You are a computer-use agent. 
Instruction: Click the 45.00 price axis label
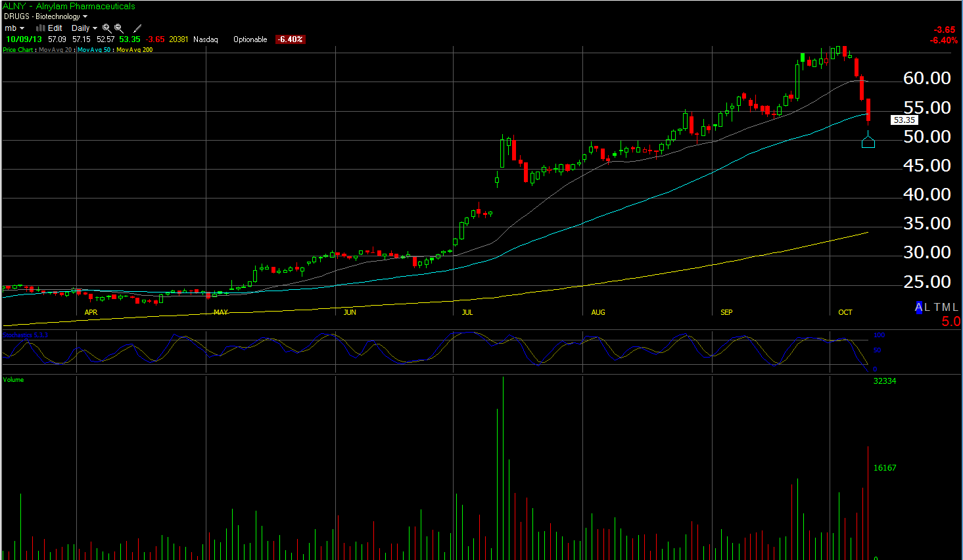[927, 166]
